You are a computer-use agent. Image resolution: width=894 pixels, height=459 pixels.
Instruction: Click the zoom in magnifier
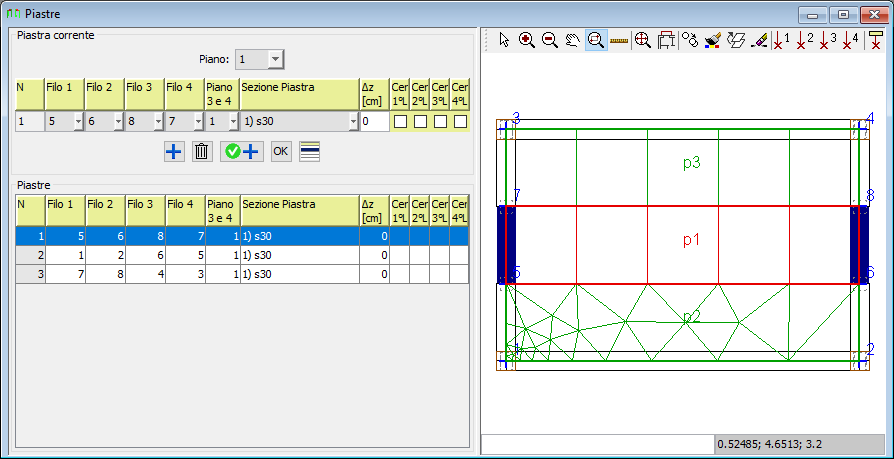point(526,40)
